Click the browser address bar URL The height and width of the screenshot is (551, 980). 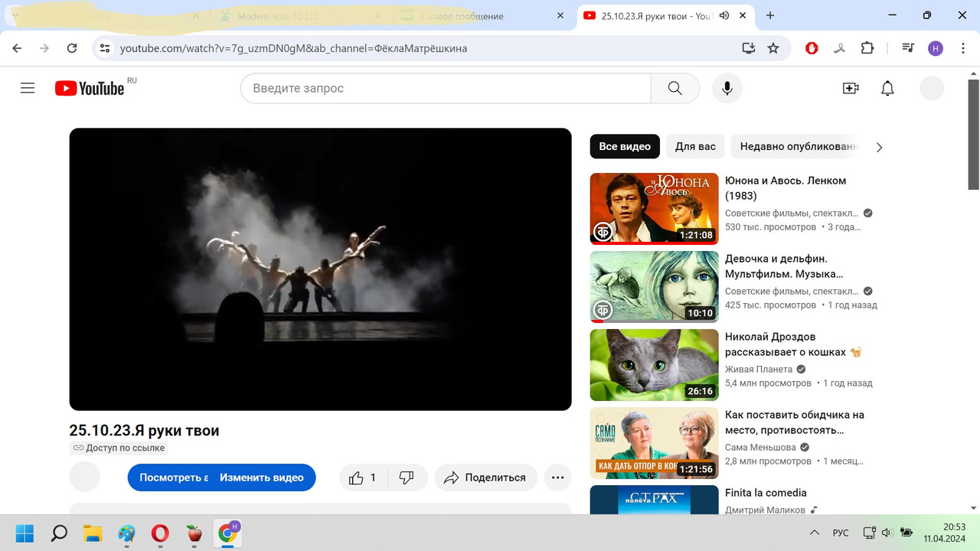coord(293,48)
